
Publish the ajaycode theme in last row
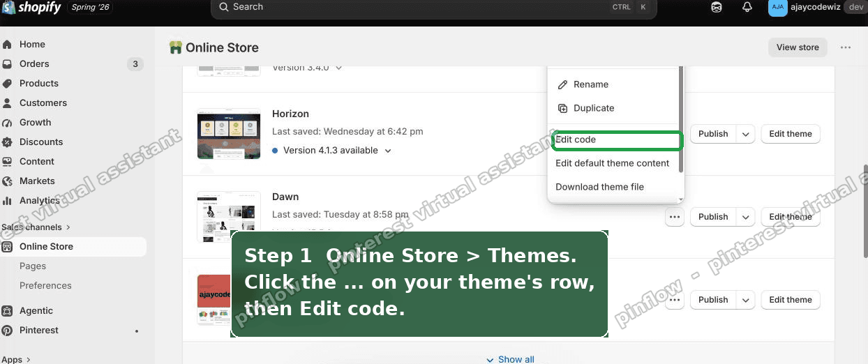point(713,300)
